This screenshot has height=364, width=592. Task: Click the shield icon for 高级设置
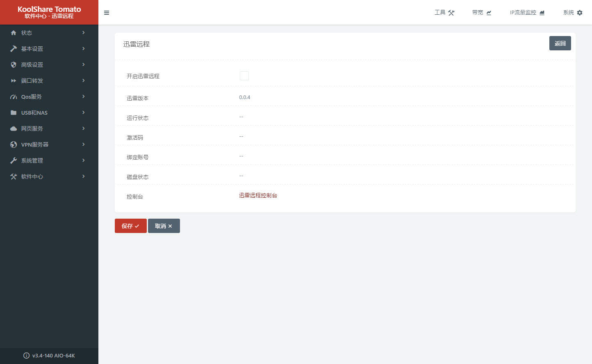coord(14,65)
